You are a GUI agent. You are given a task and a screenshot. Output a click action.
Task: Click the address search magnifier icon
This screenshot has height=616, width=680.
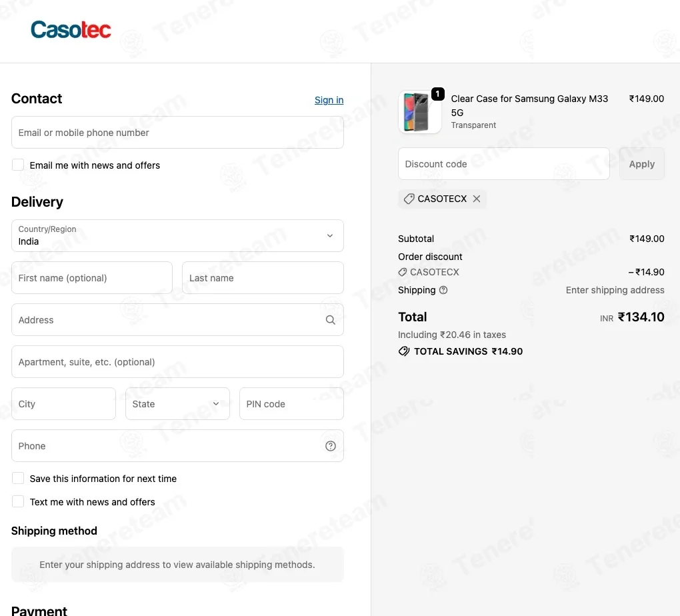tap(331, 320)
